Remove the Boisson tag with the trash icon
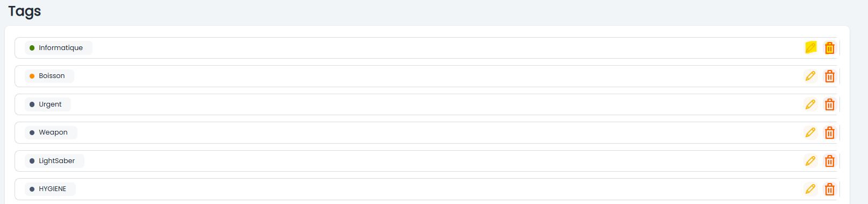 click(830, 76)
